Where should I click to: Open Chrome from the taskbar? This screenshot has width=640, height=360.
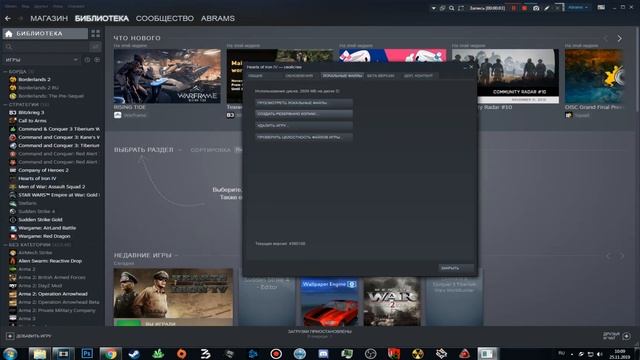coord(110,353)
